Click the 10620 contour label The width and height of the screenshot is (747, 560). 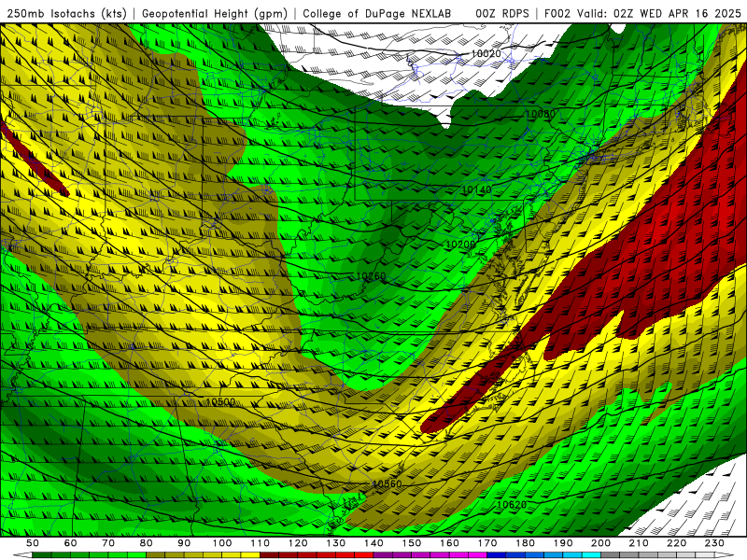[512, 505]
